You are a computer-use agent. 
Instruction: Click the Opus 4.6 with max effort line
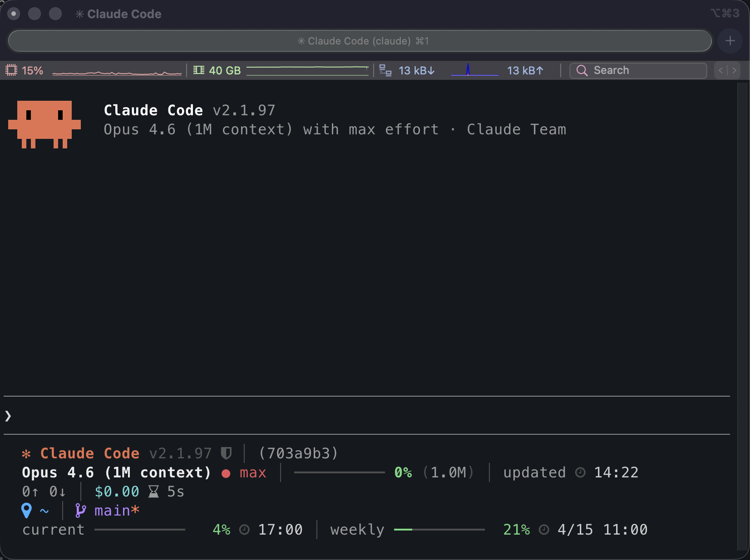point(335,129)
